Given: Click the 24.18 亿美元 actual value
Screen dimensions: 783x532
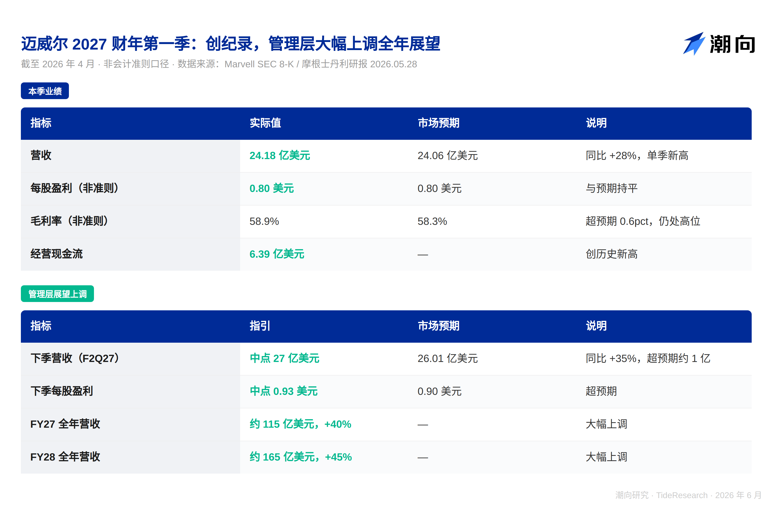Looking at the screenshot, I should point(280,156).
